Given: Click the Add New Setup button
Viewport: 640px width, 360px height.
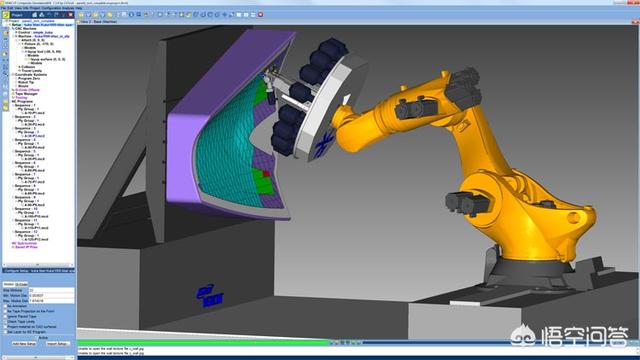Looking at the screenshot, I should pyautogui.click(x=24, y=344).
